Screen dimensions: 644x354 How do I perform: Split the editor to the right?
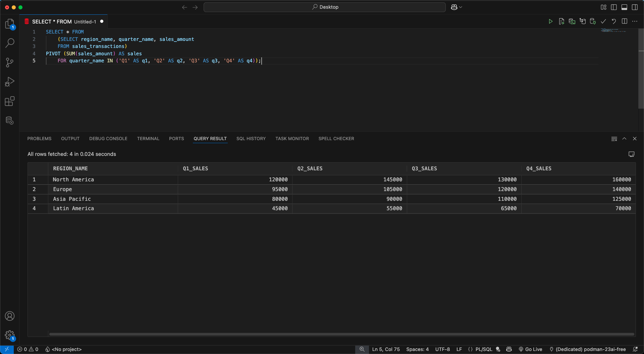click(x=625, y=21)
